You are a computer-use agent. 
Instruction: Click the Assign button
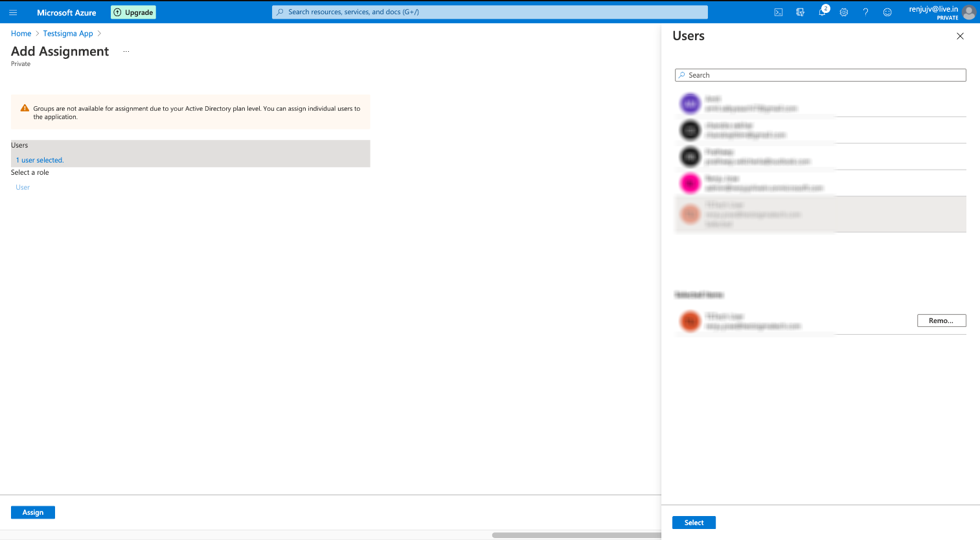coord(33,512)
